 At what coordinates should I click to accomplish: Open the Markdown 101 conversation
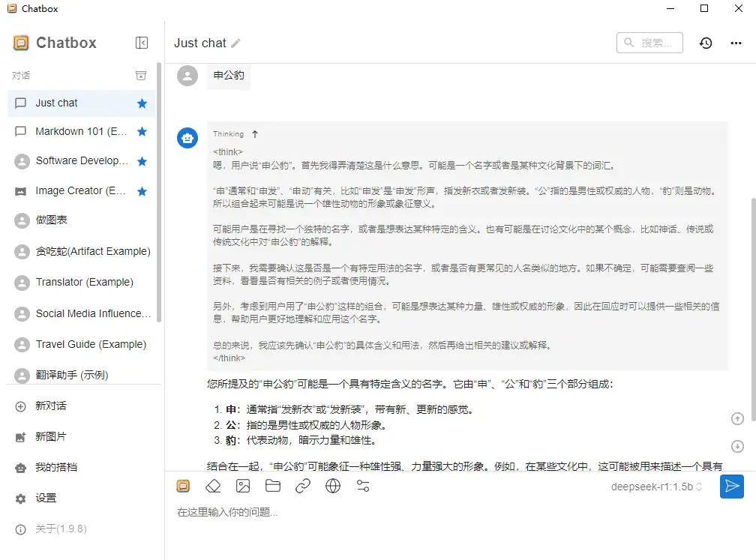tap(81, 132)
